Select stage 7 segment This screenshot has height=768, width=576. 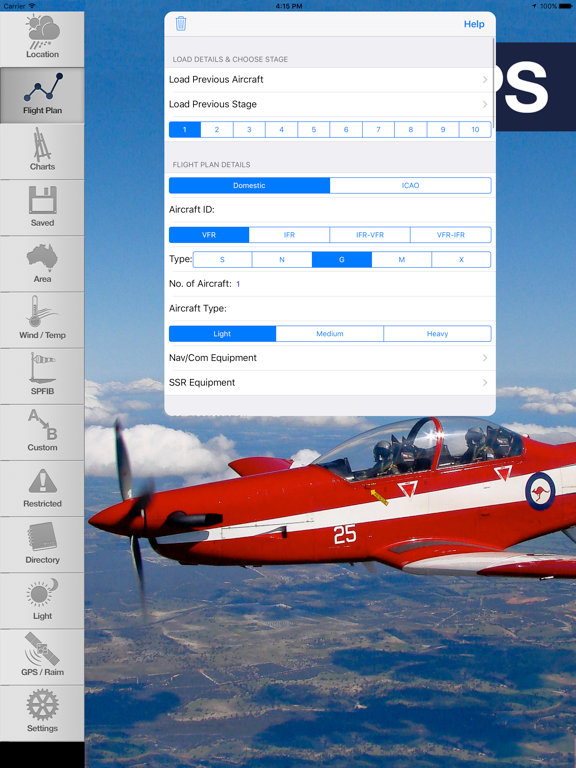pyautogui.click(x=379, y=130)
